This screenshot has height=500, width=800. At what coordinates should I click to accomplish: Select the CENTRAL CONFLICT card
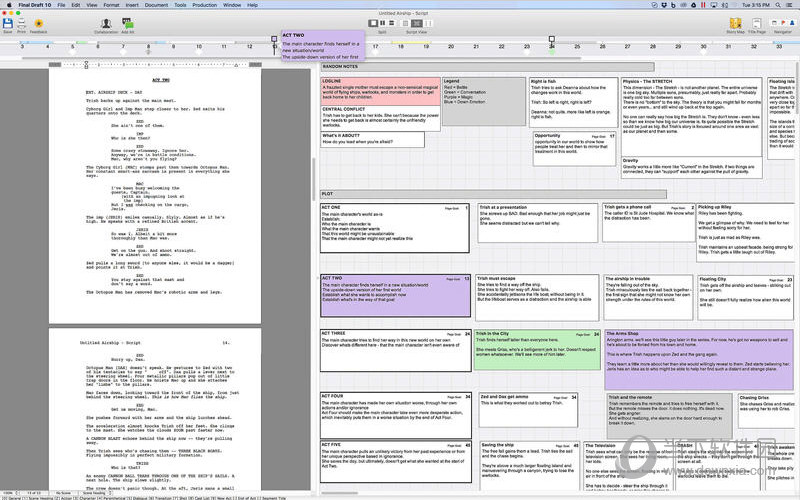pos(380,118)
